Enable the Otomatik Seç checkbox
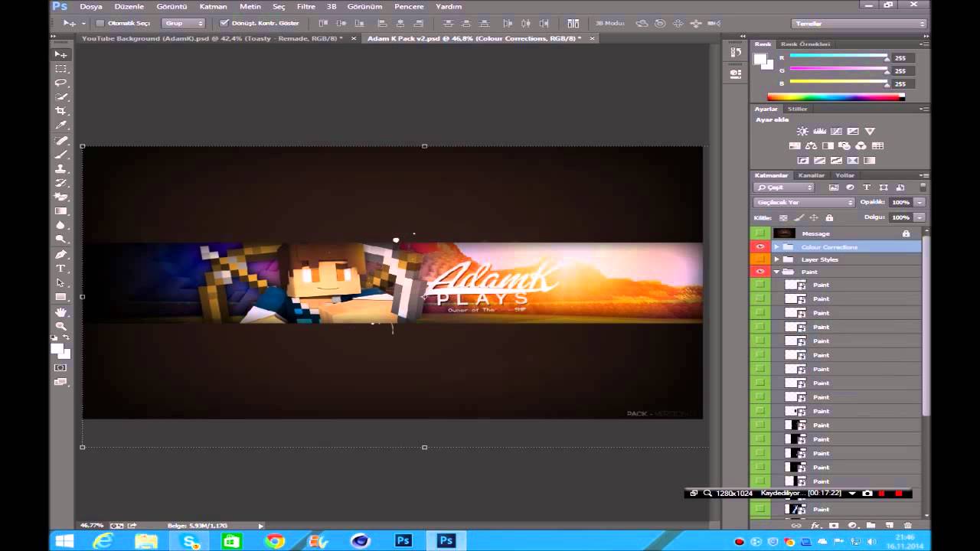The width and height of the screenshot is (980, 551). point(100,23)
